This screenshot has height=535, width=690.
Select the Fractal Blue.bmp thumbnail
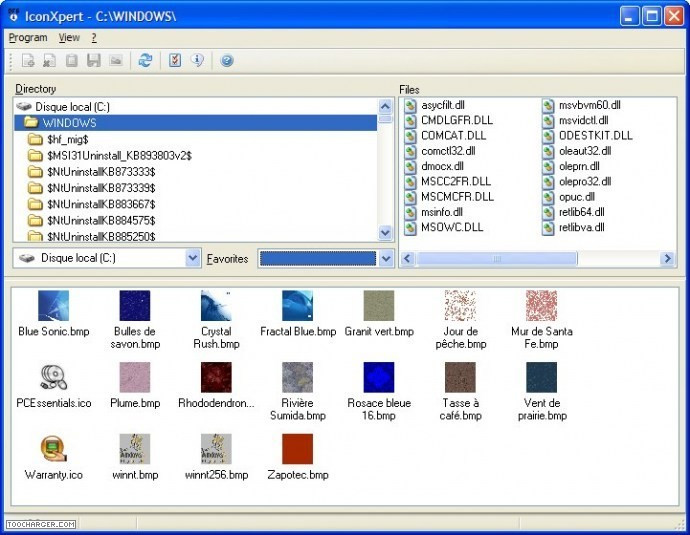point(297,306)
